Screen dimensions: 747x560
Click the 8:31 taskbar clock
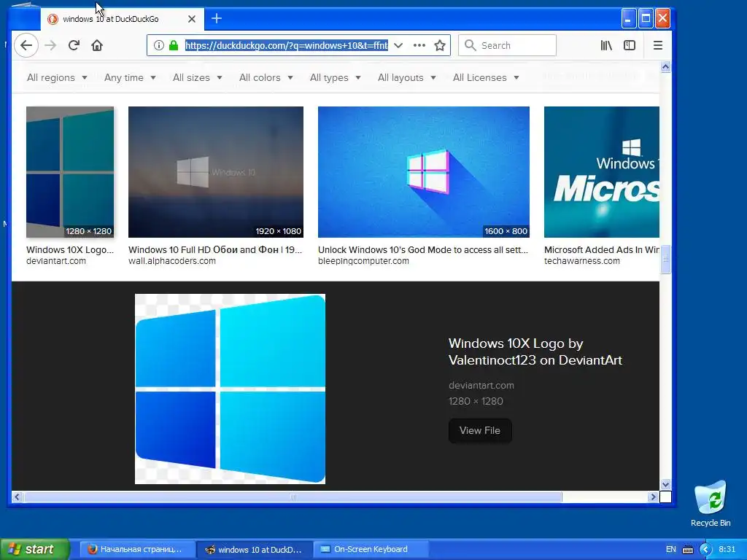point(727,549)
